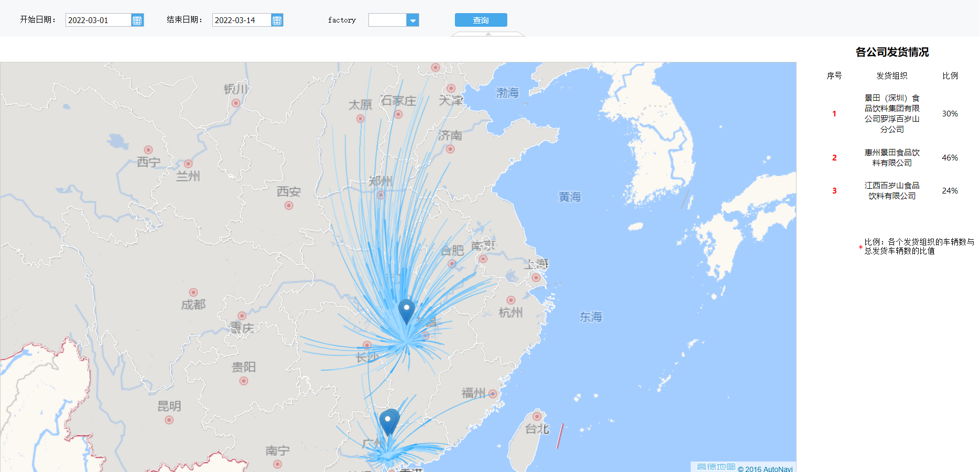
Task: Click the 郑州 city marker
Action: [x=380, y=195]
